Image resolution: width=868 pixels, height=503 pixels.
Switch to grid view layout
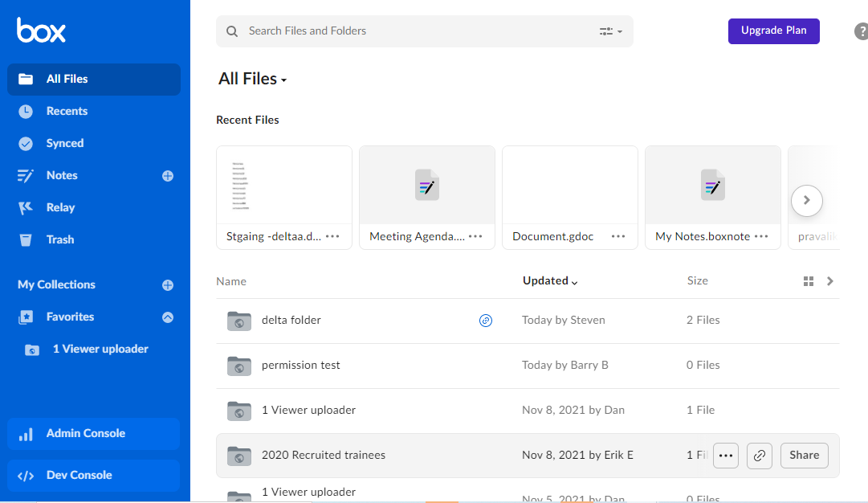coord(809,281)
